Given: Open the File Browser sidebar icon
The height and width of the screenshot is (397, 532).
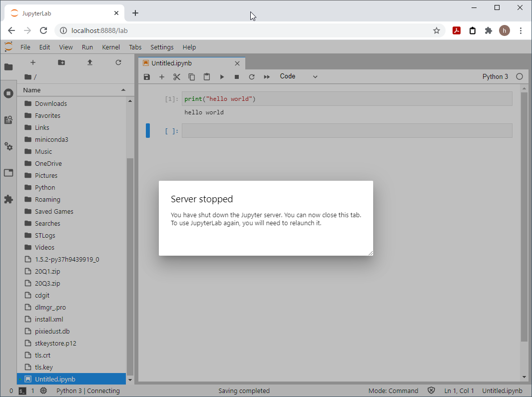Looking at the screenshot, I should point(8,67).
